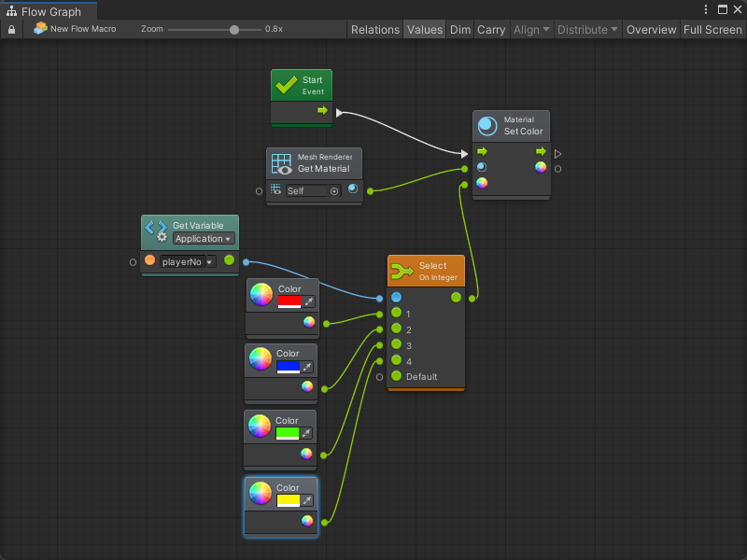Click the Select On Integer node icon

coord(402,272)
